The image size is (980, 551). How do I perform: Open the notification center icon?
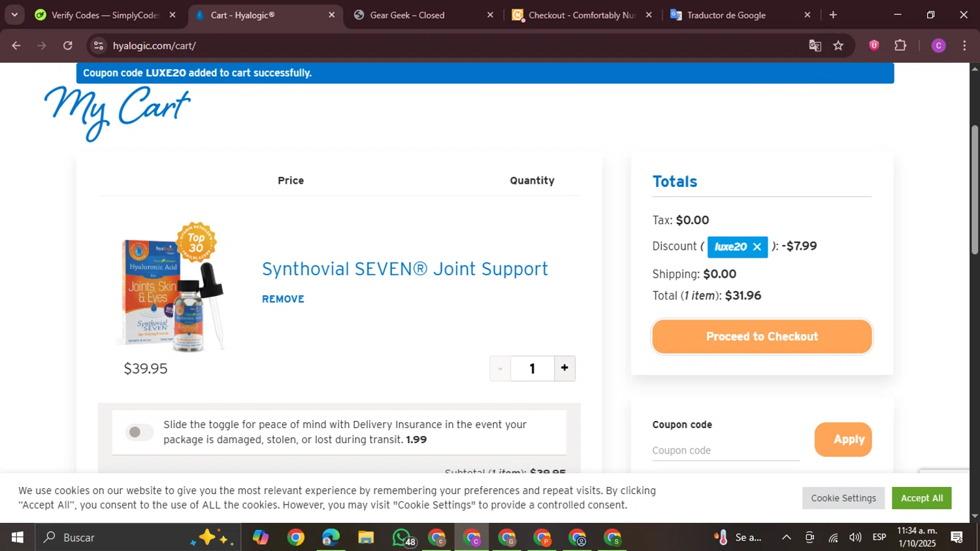[957, 537]
